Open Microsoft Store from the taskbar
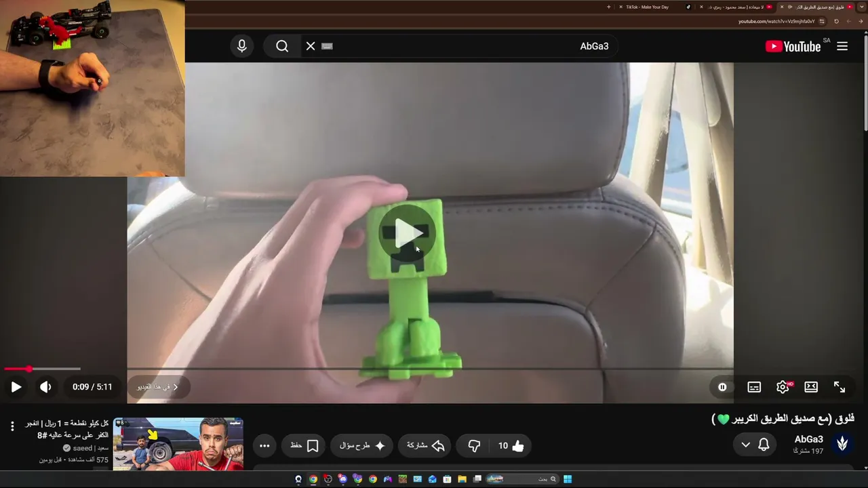The width and height of the screenshot is (868, 488). 448,479
